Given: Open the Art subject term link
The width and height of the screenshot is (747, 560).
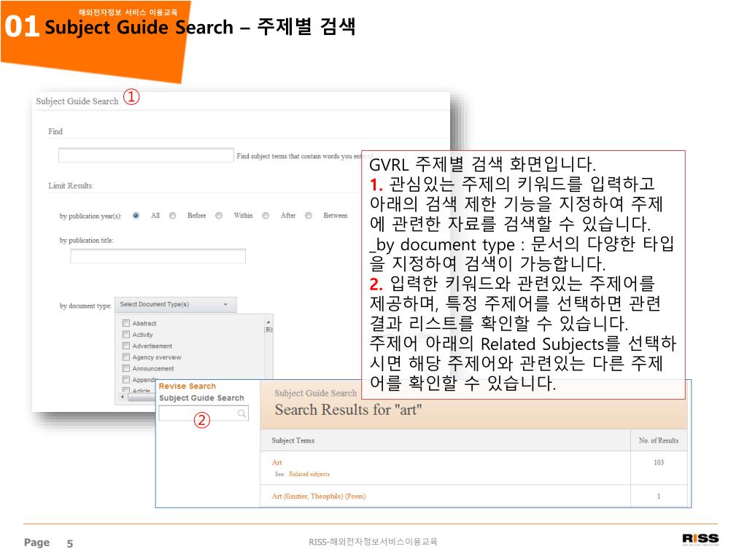Looking at the screenshot, I should [x=276, y=462].
